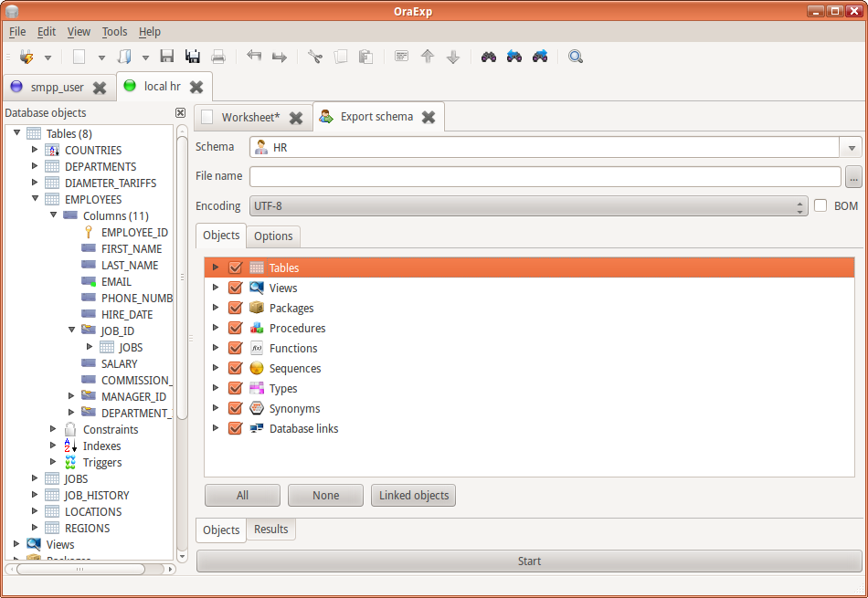Uncheck the Views export checkbox

coord(235,288)
